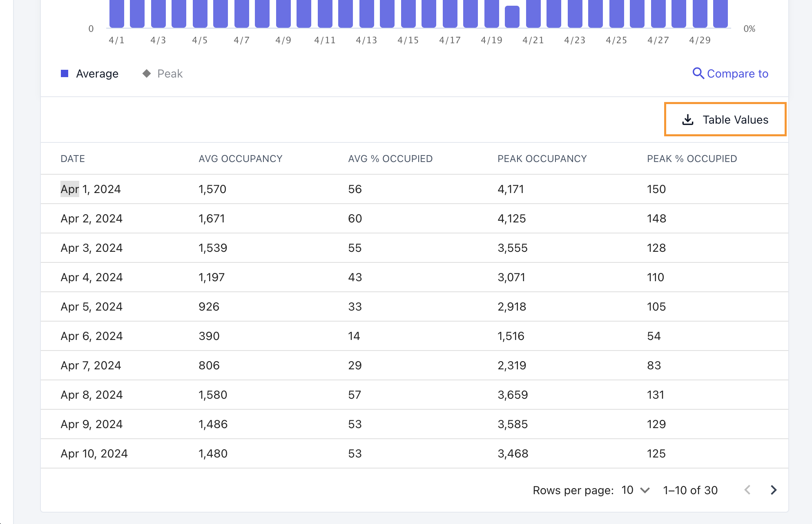The height and width of the screenshot is (524, 812).
Task: Open the Rows per page dropdown
Action: click(x=645, y=490)
